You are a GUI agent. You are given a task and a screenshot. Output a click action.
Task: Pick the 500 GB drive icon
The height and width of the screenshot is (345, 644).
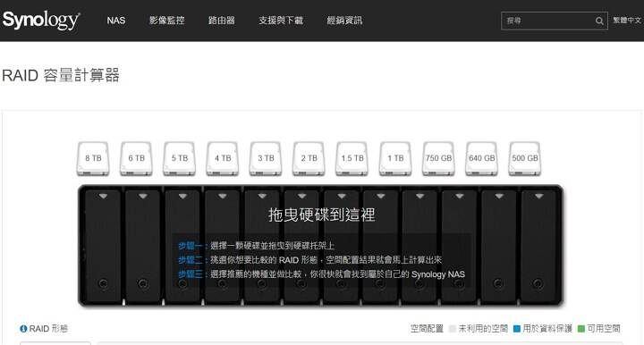click(524, 159)
